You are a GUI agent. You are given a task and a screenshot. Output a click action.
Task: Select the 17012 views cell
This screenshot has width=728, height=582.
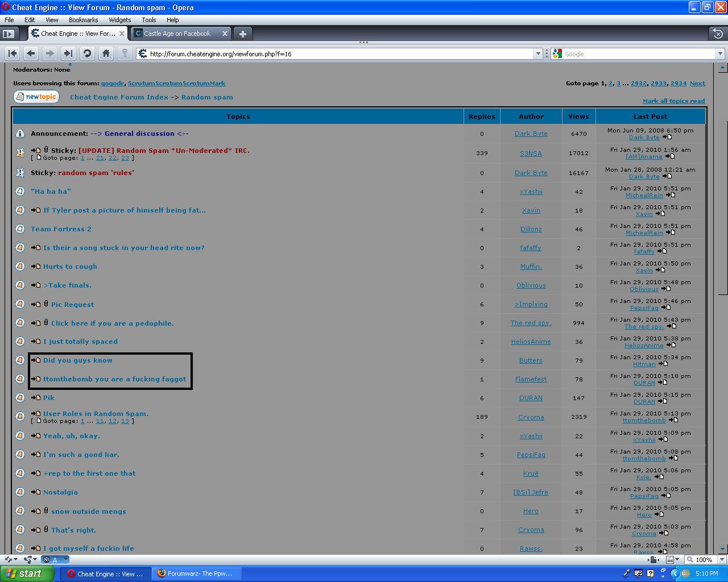click(x=579, y=153)
